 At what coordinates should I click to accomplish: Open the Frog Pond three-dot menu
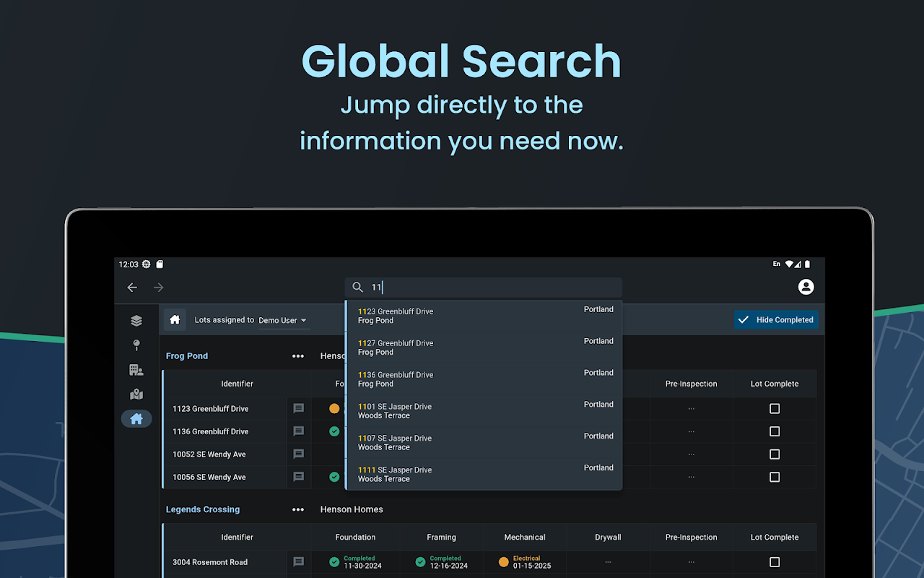point(298,356)
